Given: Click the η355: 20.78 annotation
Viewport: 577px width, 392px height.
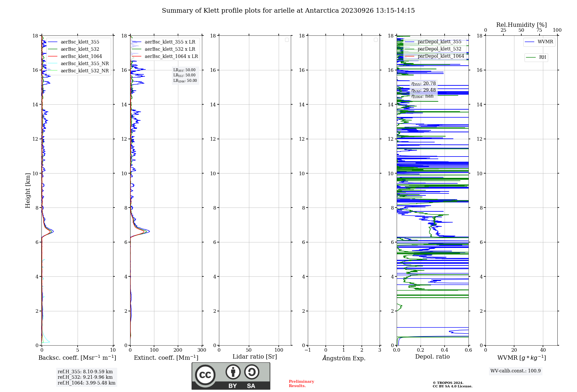Looking at the screenshot, I should [x=424, y=84].
